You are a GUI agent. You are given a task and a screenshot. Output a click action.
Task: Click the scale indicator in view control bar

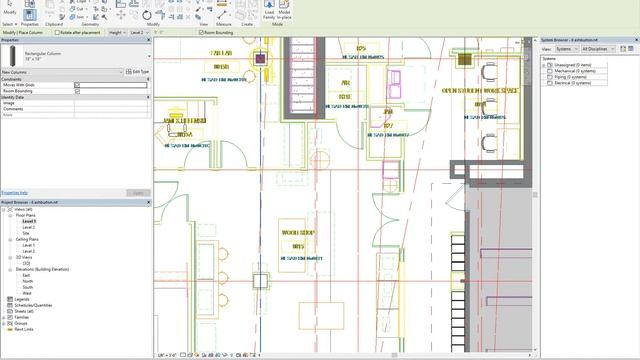[x=167, y=355]
